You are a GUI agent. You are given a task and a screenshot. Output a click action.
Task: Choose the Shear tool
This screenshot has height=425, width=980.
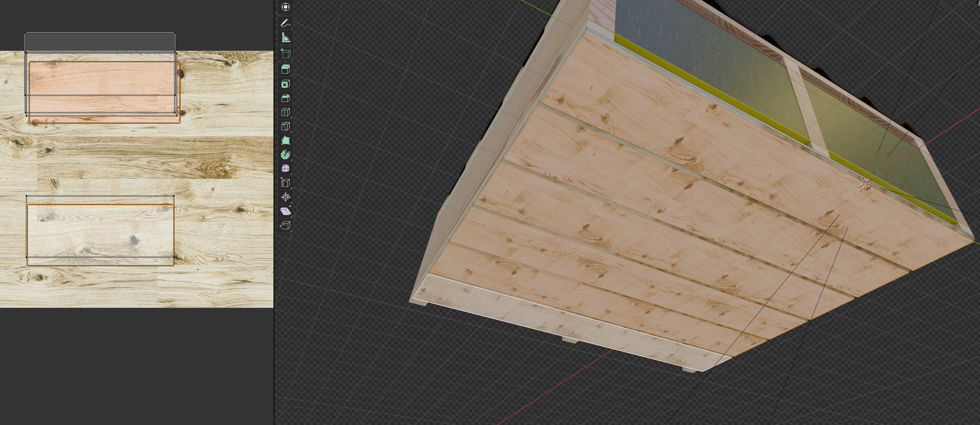[285, 211]
